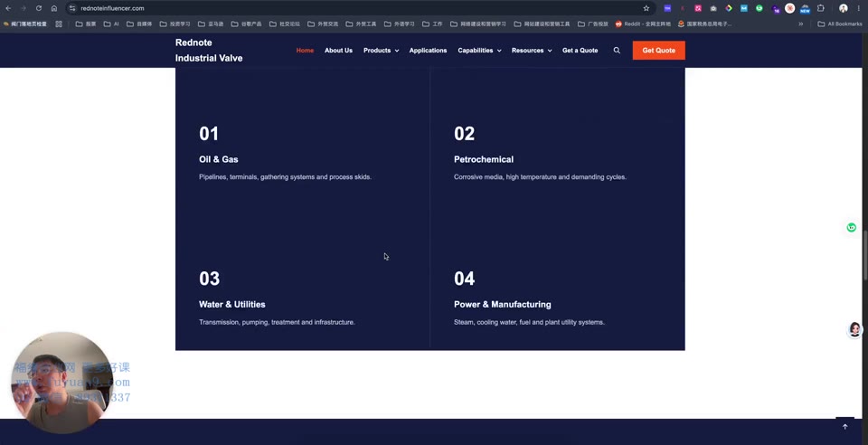868x445 pixels.
Task: Open the All Bookmarks folder
Action: 840,24
